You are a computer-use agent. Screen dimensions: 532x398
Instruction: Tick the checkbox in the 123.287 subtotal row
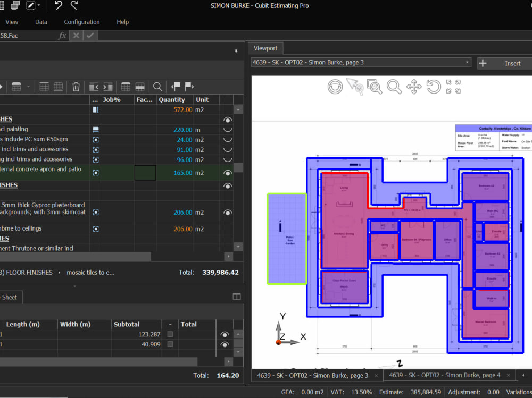170,334
